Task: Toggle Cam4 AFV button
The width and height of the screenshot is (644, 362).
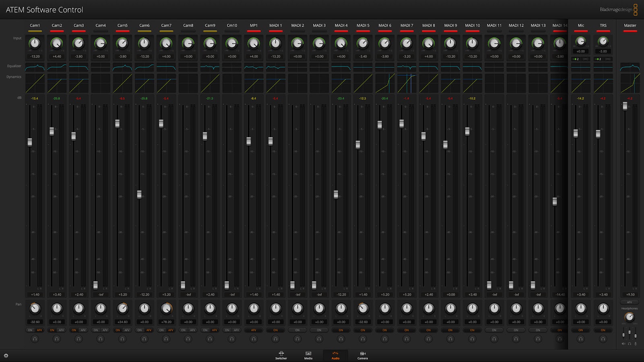Action: click(105, 330)
